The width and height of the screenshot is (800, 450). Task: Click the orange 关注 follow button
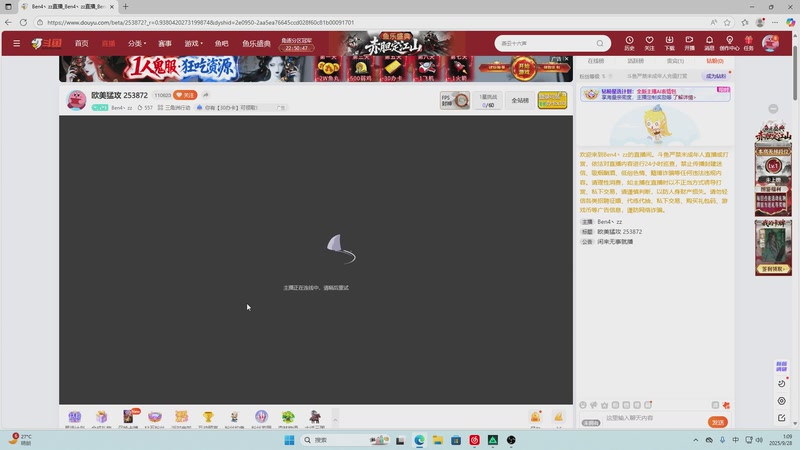pos(185,95)
